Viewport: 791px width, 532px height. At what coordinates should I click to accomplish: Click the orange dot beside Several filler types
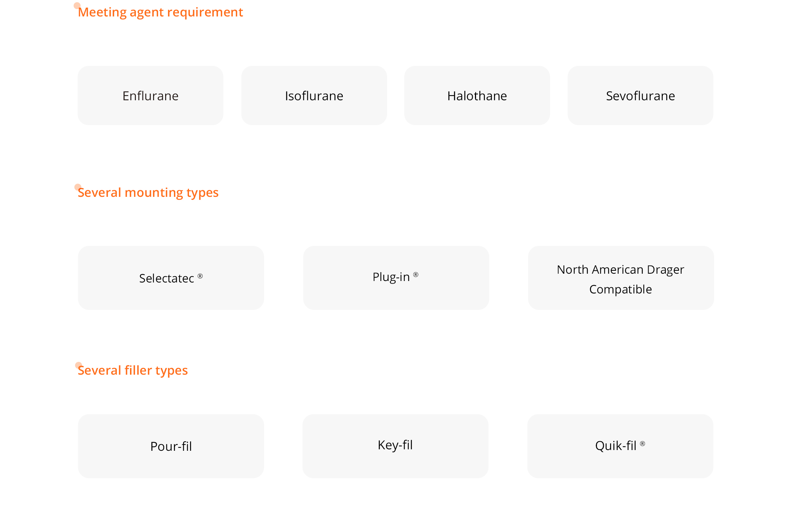[x=78, y=365]
